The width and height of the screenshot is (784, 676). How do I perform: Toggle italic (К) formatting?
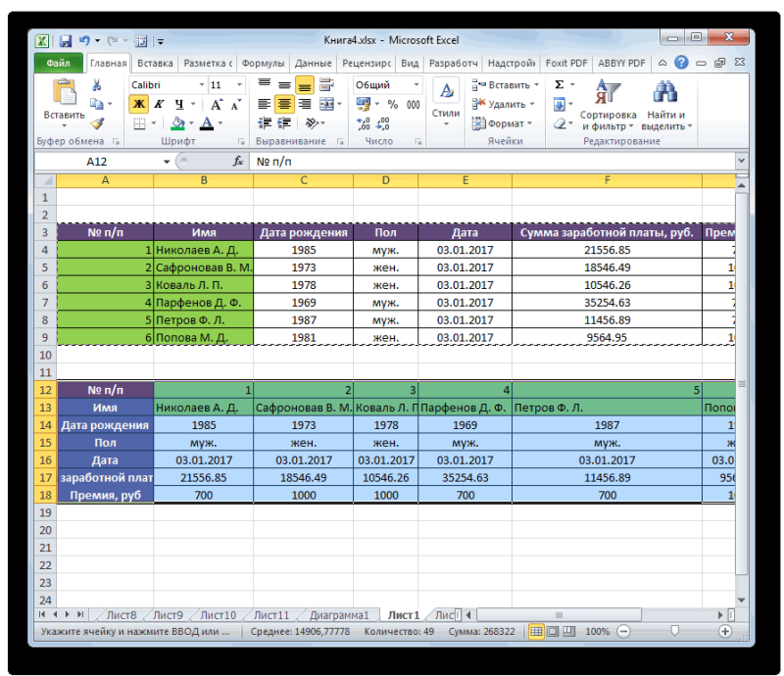159,104
